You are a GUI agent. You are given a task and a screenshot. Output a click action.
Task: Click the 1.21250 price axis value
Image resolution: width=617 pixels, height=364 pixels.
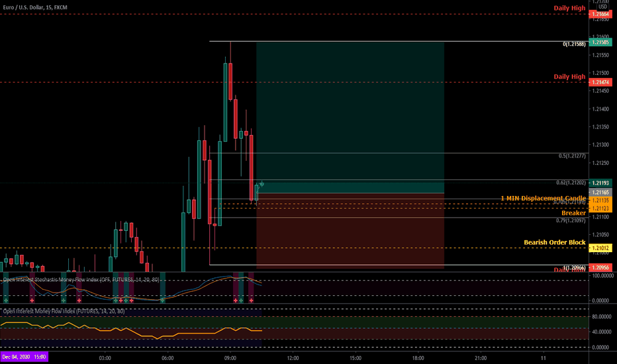tap(600, 163)
